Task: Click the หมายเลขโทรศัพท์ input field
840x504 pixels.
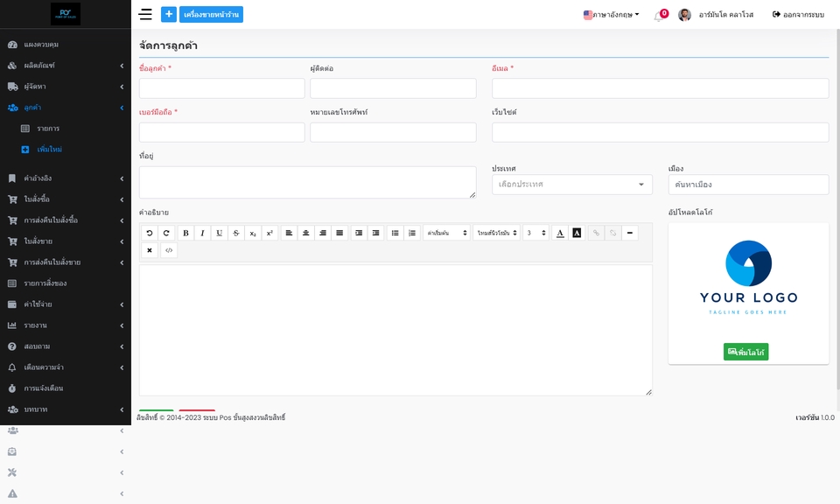Action: [393, 132]
